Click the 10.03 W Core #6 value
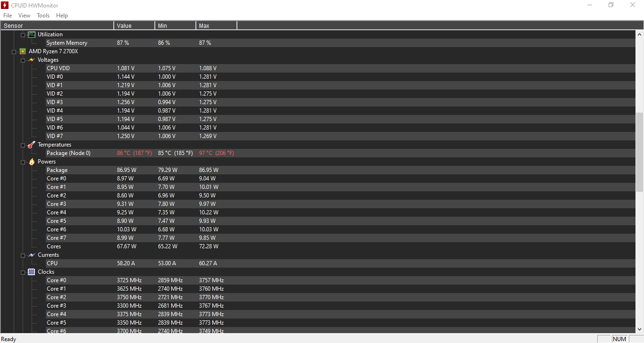The height and width of the screenshot is (343, 644). (x=127, y=229)
